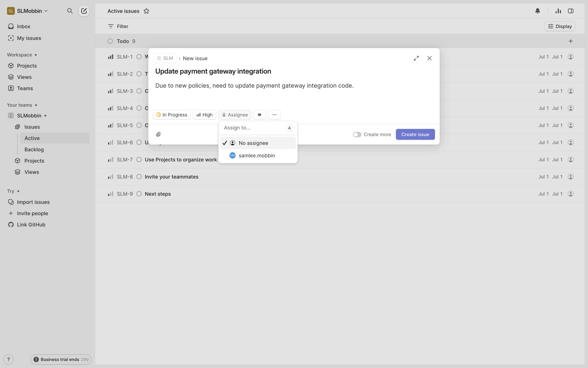The width and height of the screenshot is (588, 368).
Task: Add issue with Todo plus icon
Action: pos(571,41)
